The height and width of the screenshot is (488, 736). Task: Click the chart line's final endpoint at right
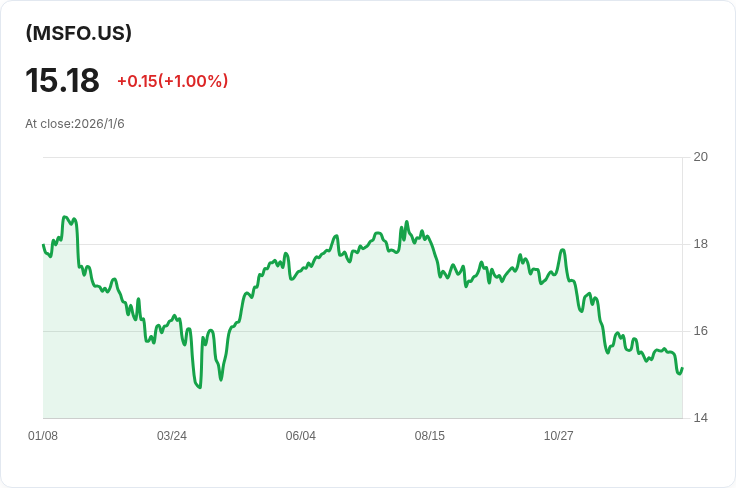(x=682, y=368)
